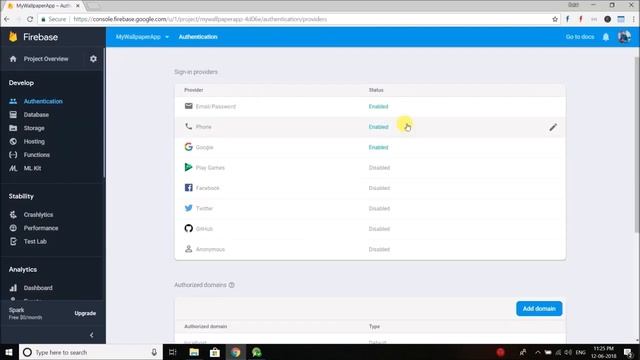Collapse the sidebar with chevron

pos(91,335)
